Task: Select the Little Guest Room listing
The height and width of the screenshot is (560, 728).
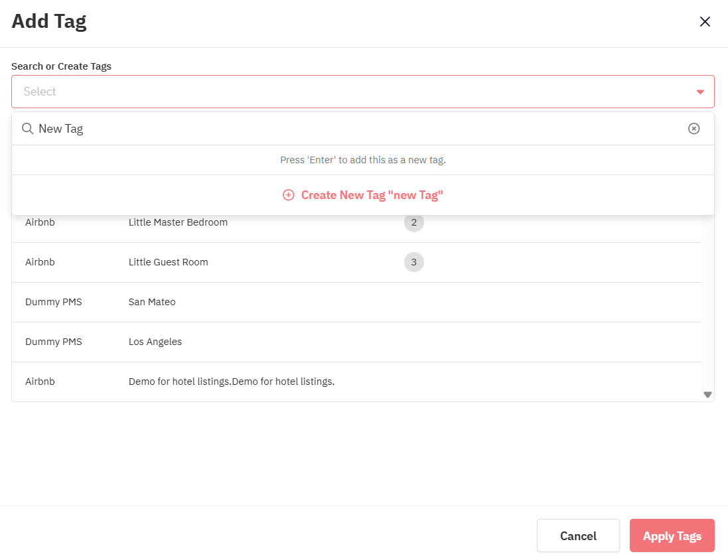Action: (169, 262)
